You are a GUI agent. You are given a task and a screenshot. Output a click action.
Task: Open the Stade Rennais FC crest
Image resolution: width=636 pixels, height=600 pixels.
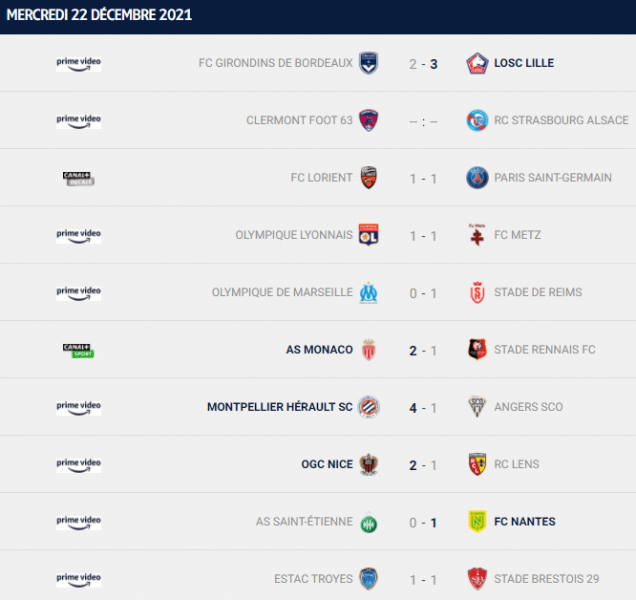(477, 349)
